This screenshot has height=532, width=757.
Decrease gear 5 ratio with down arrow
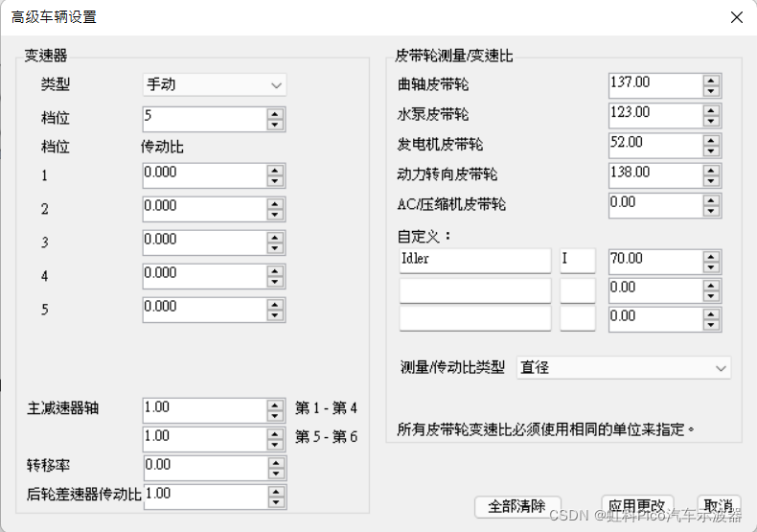click(275, 314)
